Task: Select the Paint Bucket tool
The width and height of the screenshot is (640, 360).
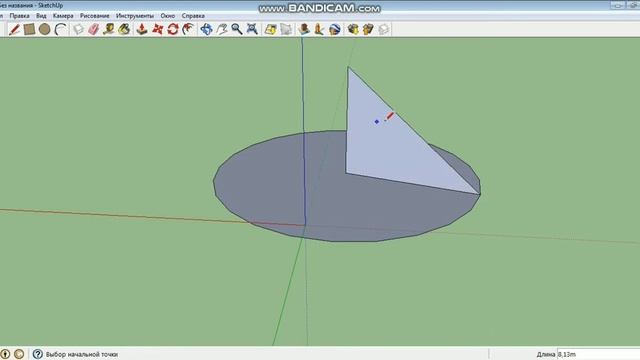Action: point(124,29)
